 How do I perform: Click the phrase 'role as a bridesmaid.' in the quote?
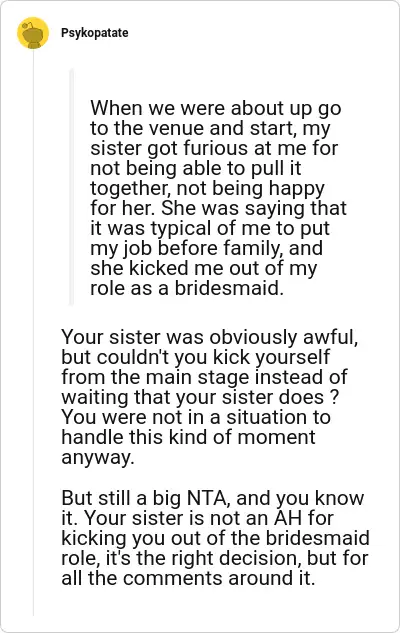pos(187,288)
